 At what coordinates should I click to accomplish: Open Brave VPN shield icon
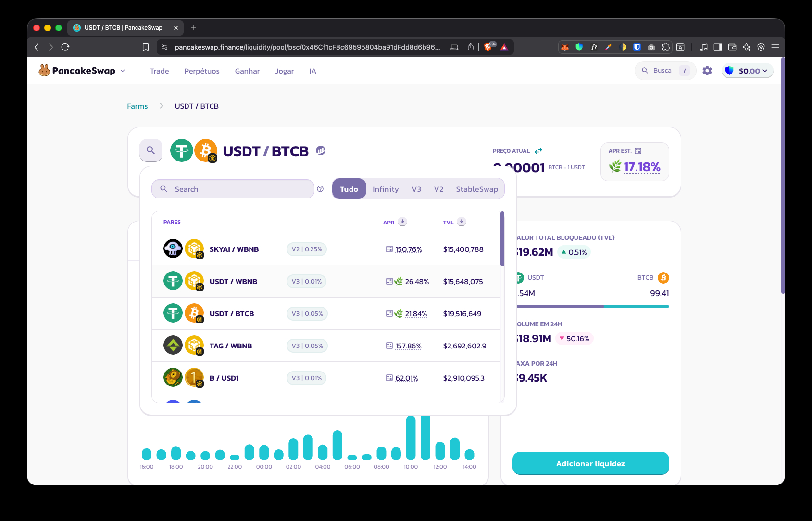(x=761, y=47)
